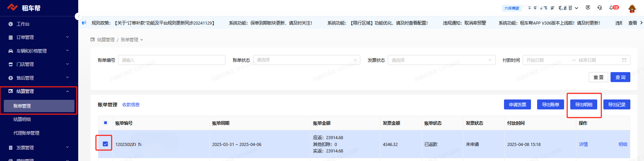This screenshot has height=161, width=644.
Task: Click the 导出明细 button
Action: [584, 105]
